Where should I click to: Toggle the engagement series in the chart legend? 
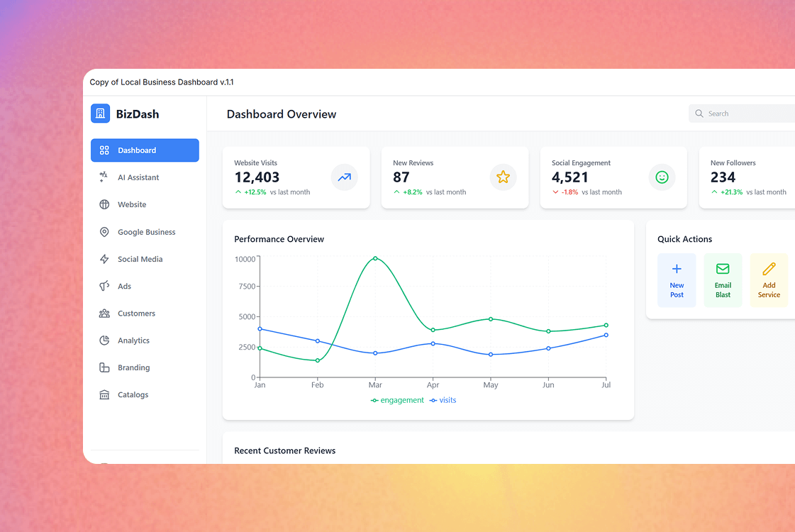pyautogui.click(x=397, y=400)
